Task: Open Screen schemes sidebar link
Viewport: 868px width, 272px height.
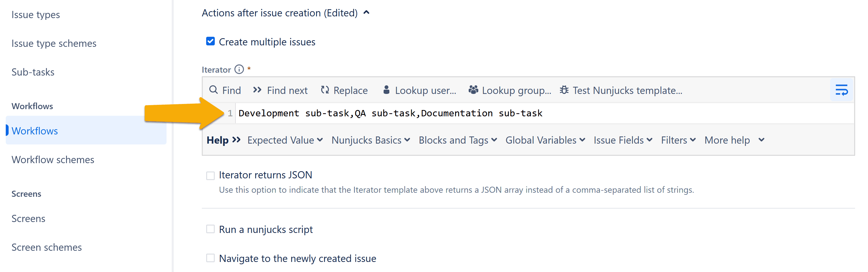Action: click(47, 247)
